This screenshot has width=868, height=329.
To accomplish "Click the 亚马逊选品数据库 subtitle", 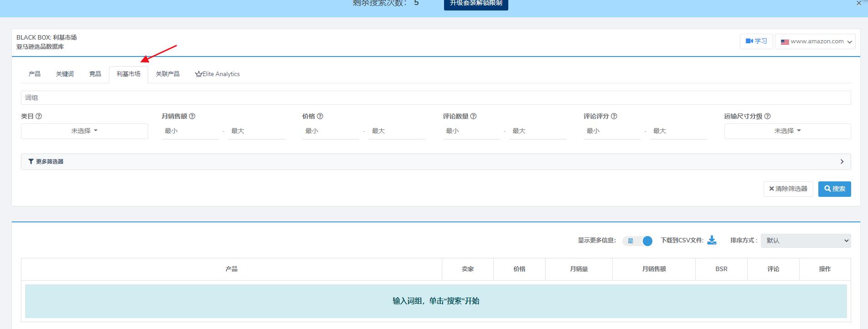I will point(40,46).
